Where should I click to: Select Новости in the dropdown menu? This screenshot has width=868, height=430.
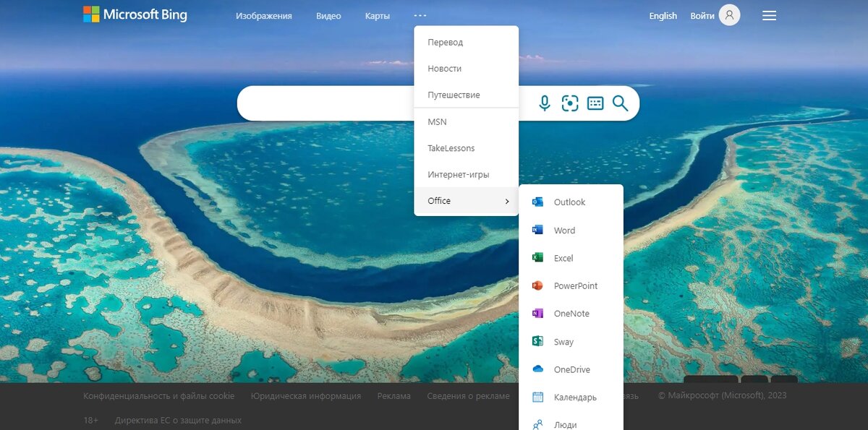(466, 69)
